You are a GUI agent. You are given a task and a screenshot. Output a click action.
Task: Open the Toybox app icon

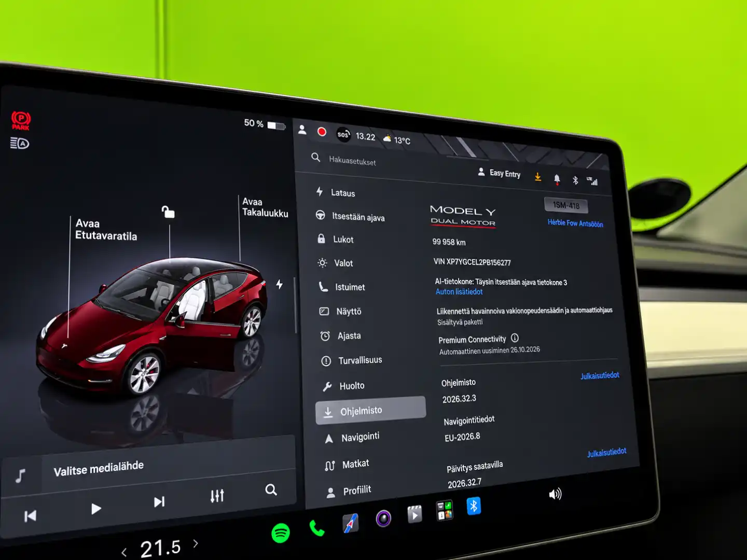[445, 510]
